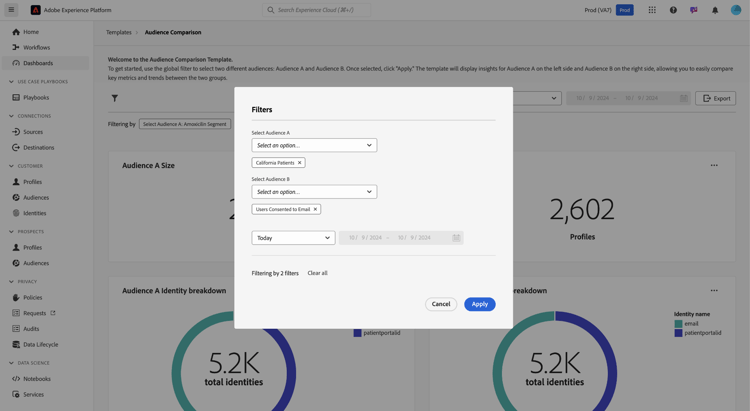
Task: Open the Select Audience A dropdown
Action: 314,145
